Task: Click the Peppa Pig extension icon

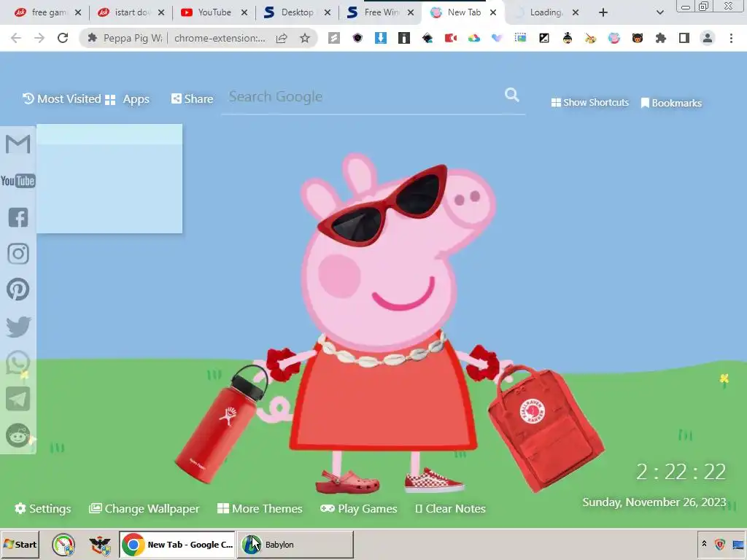Action: [614, 38]
